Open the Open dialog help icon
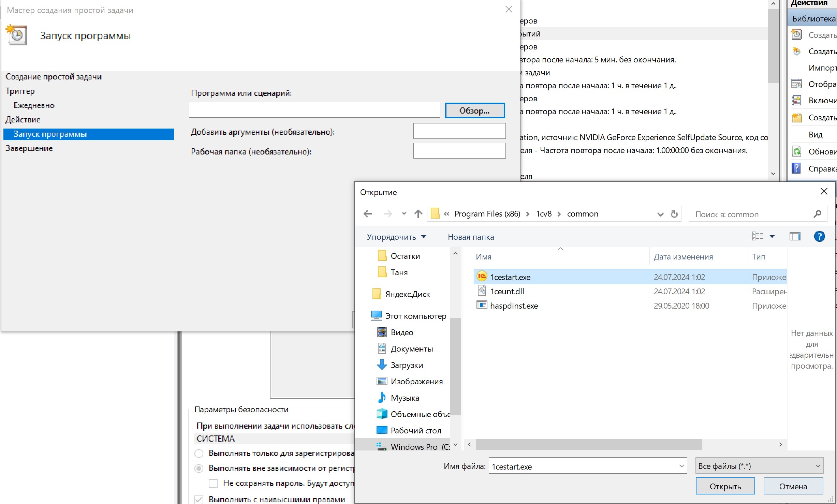Screen dimensions: 837x504 [x=819, y=236]
